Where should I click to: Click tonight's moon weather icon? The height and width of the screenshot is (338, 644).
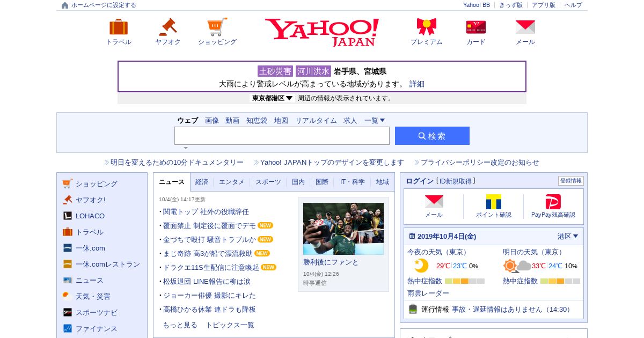421,266
